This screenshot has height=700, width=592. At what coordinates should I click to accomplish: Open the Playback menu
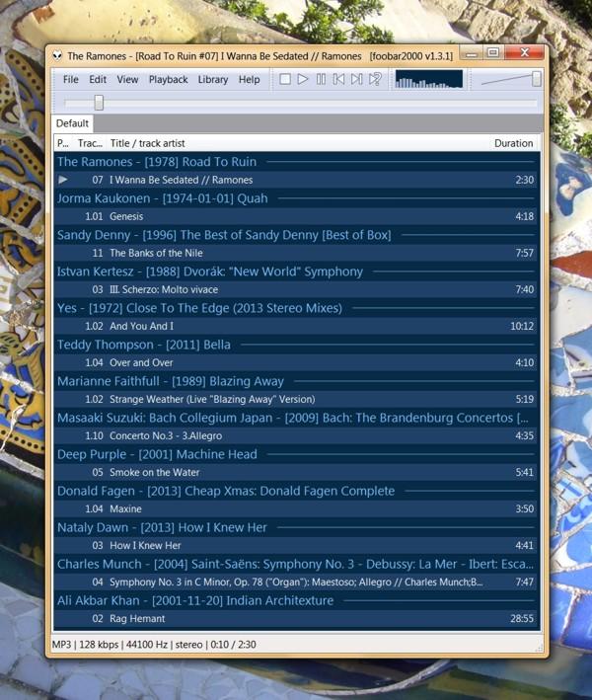coord(168,79)
